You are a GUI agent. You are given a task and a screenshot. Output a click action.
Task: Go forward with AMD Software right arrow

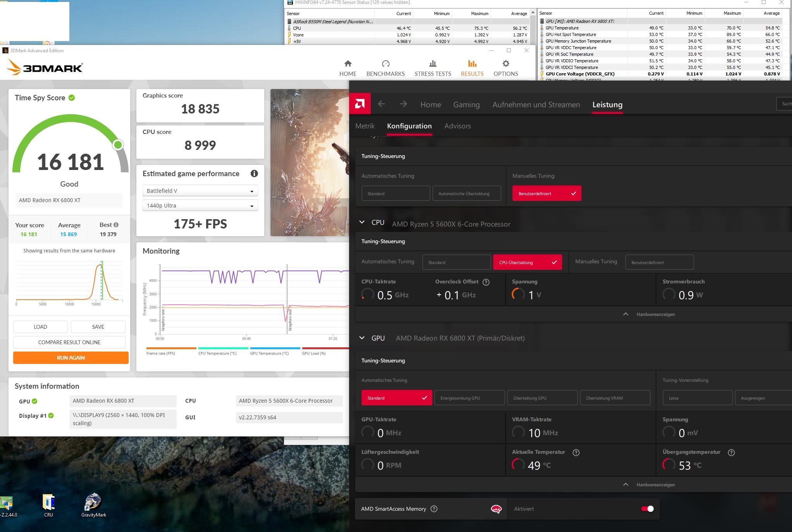[403, 104]
